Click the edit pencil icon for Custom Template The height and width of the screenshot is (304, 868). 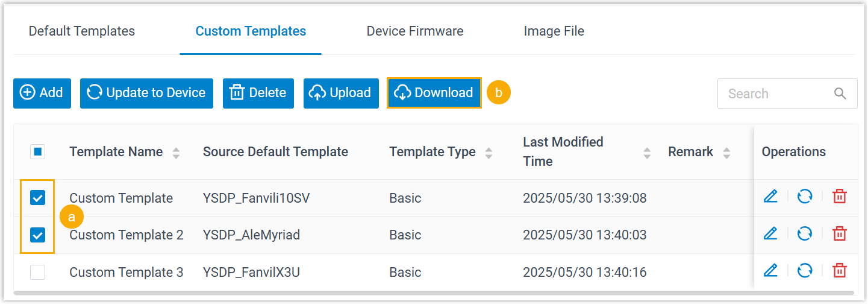(x=770, y=197)
